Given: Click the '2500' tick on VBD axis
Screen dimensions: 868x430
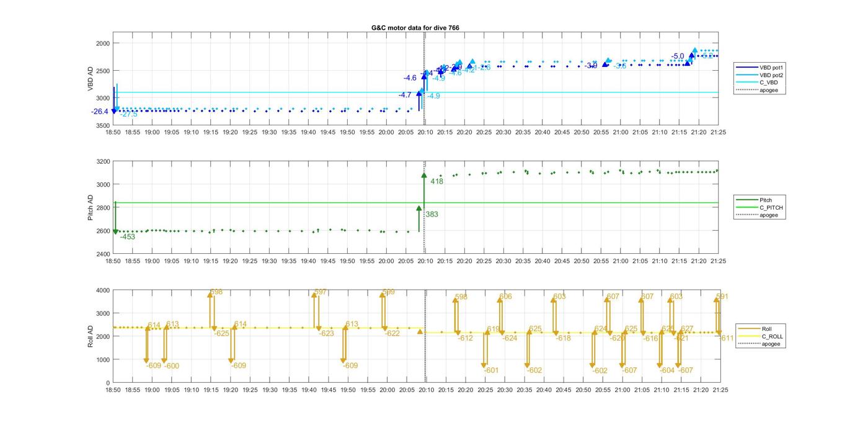Looking at the screenshot, I should (x=103, y=71).
